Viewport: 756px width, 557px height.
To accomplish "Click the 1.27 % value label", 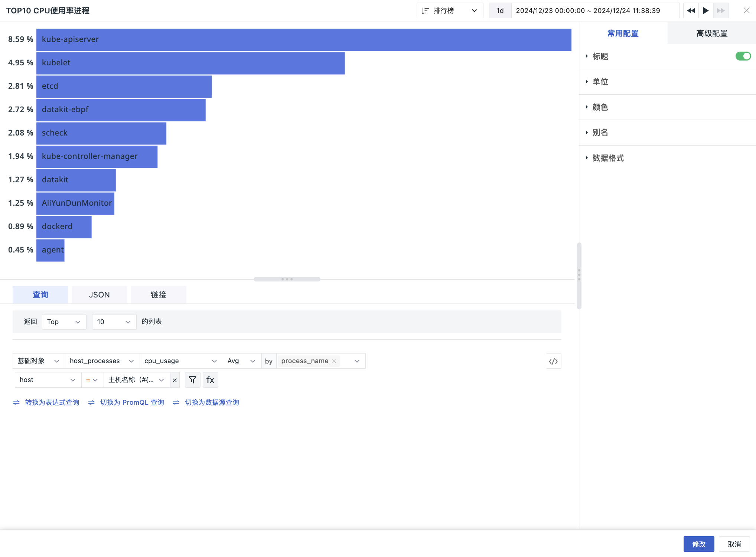I will 21,180.
